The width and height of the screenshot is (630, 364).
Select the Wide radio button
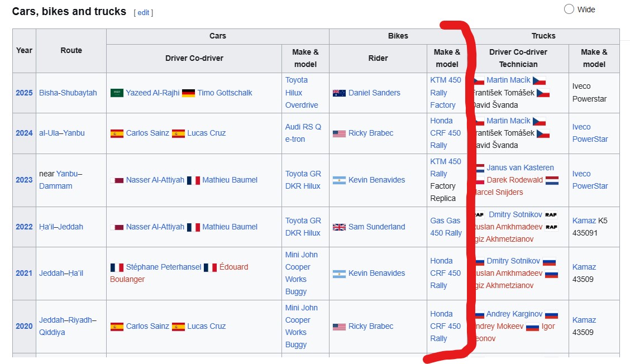click(569, 9)
